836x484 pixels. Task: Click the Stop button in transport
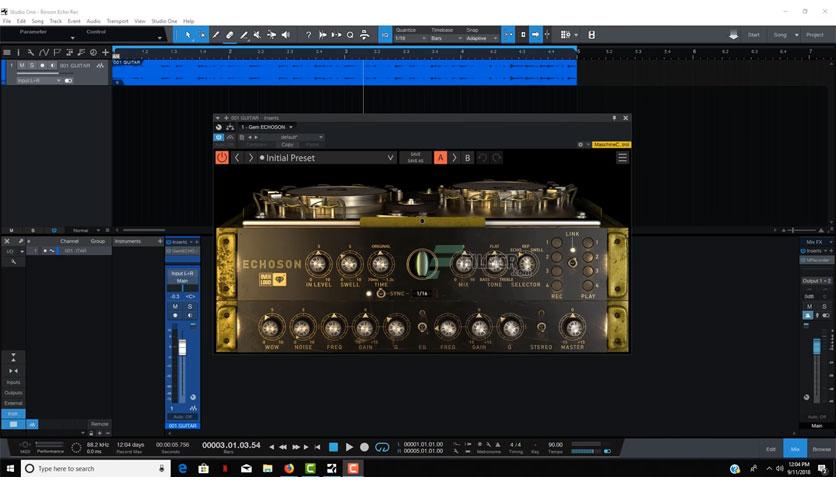(x=333, y=447)
